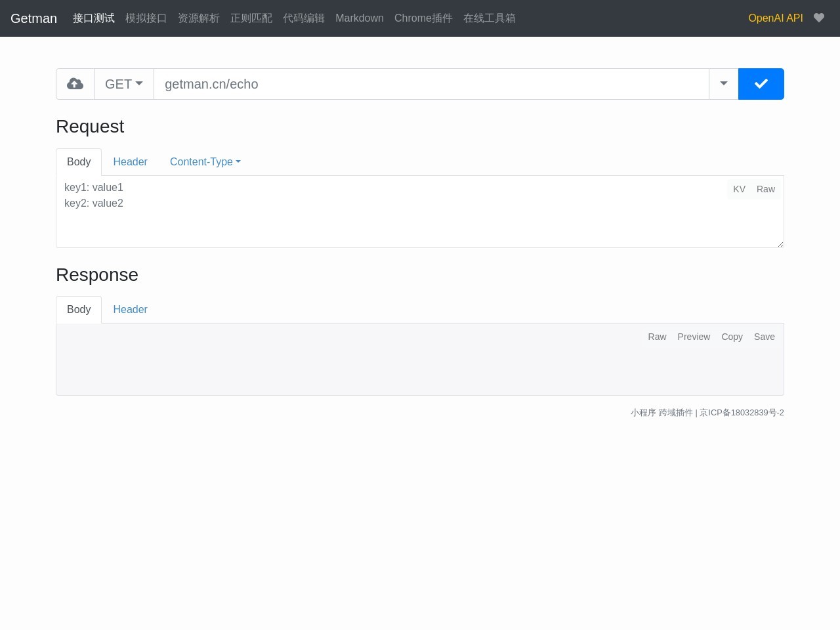Open the Markdown menu item
Image resolution: width=840 pixels, height=630 pixels.
pos(359,18)
